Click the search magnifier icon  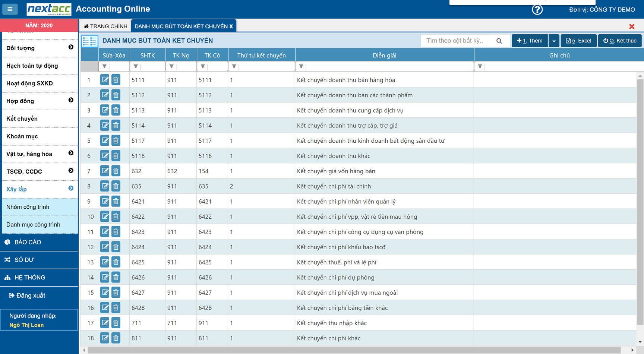click(x=499, y=41)
